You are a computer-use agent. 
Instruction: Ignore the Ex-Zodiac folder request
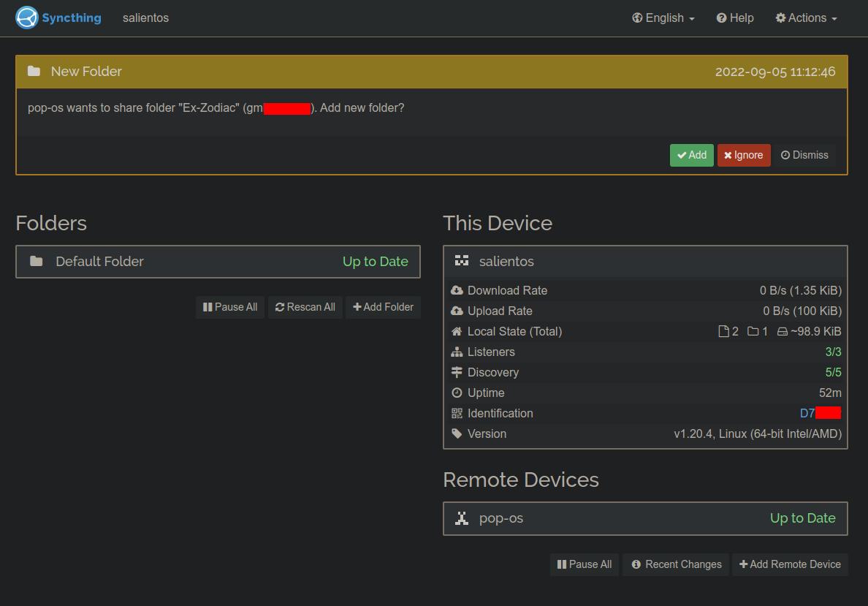[744, 155]
